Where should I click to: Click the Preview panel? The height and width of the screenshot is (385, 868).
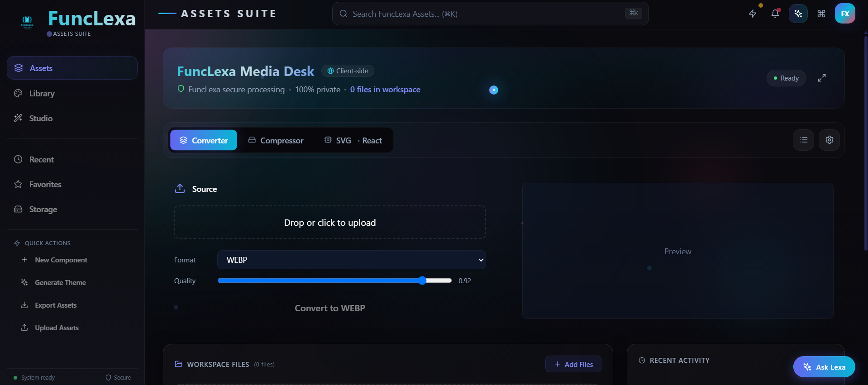point(678,251)
